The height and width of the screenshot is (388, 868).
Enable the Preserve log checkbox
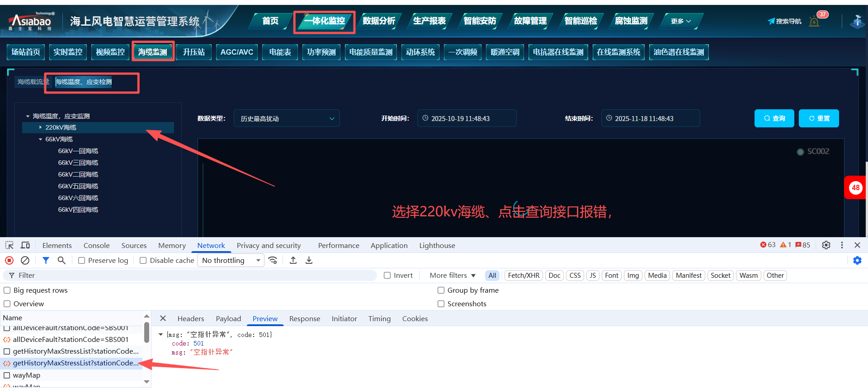(82, 261)
